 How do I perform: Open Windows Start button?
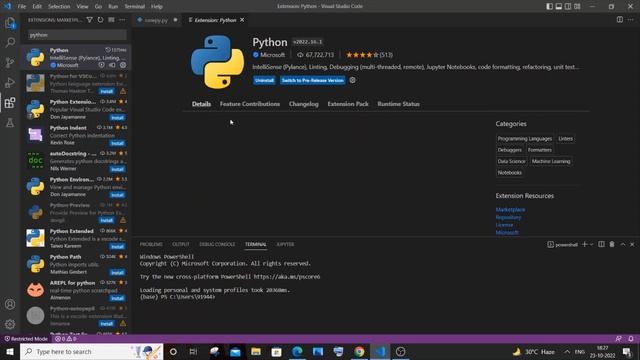10,351
